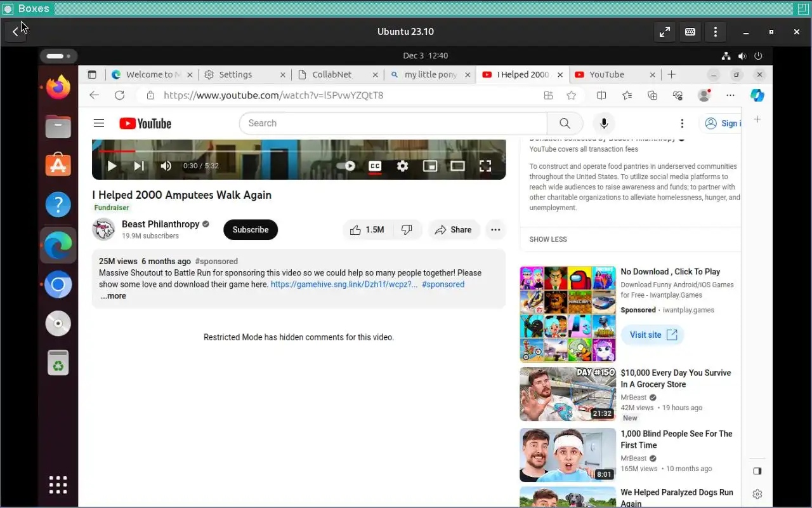Open YouTube hamburger guide menu
Screen dimensions: 812x508
tap(98, 123)
